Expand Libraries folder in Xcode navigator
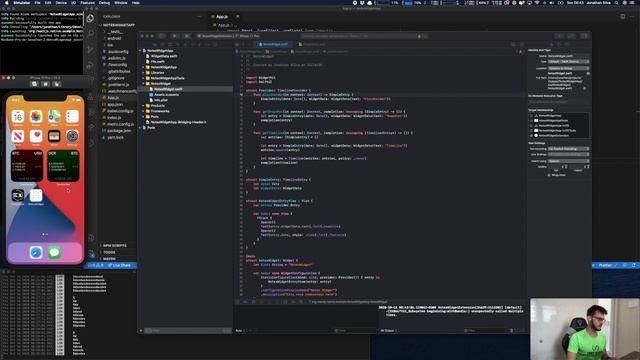The width and height of the screenshot is (640, 360). coord(144,73)
